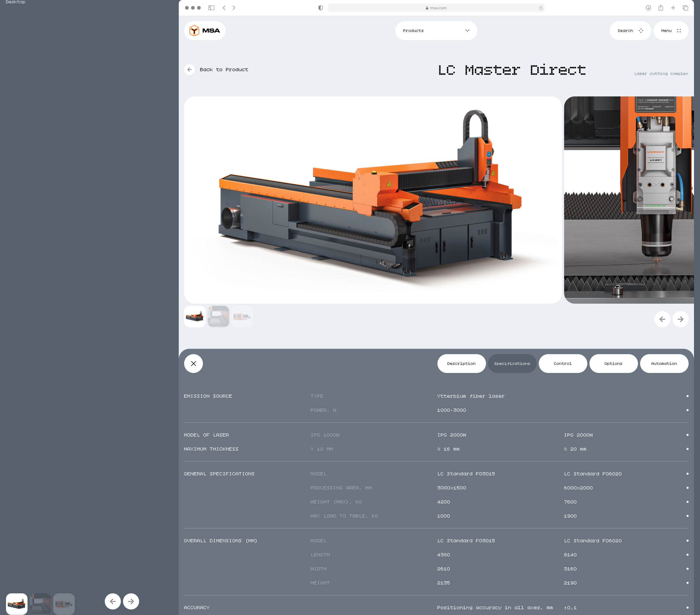Switch to the Control tab
700x615 pixels.
click(562, 363)
